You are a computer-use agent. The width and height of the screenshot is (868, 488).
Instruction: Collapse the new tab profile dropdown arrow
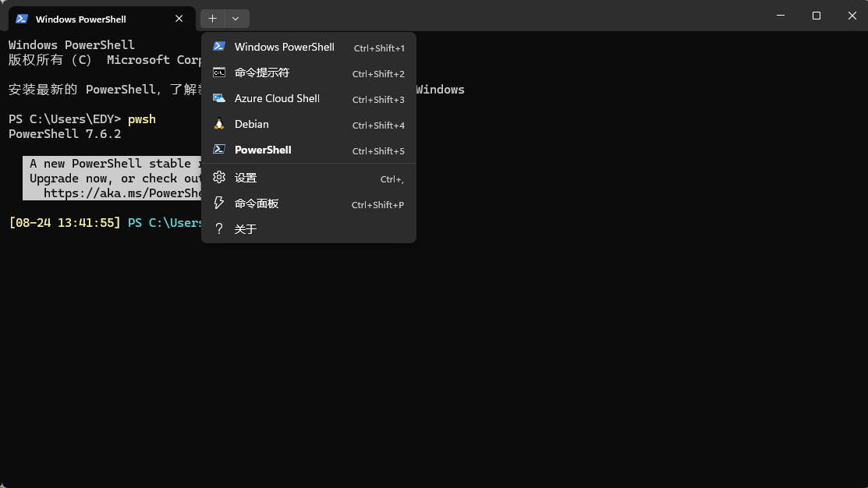pyautogui.click(x=236, y=18)
